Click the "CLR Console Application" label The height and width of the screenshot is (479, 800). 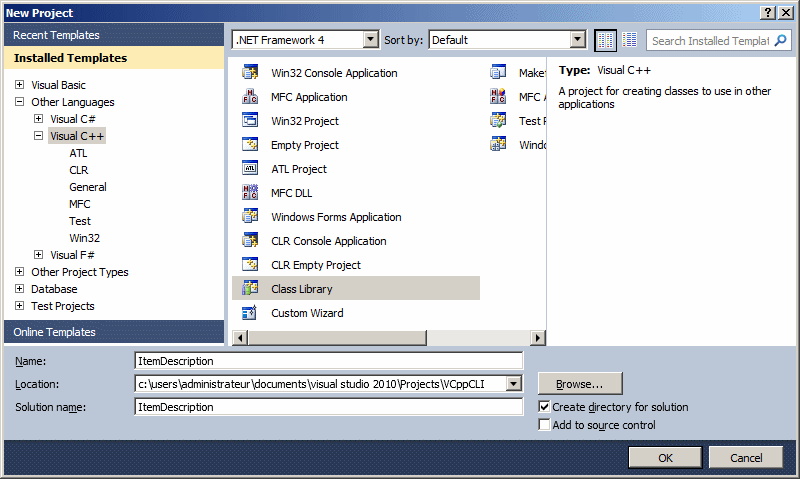pos(329,241)
